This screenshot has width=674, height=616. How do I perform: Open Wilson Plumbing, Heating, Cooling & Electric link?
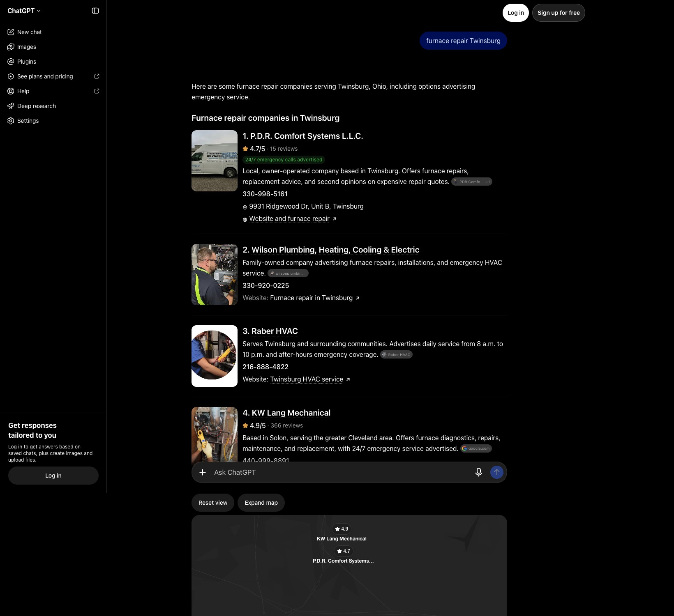(335, 250)
